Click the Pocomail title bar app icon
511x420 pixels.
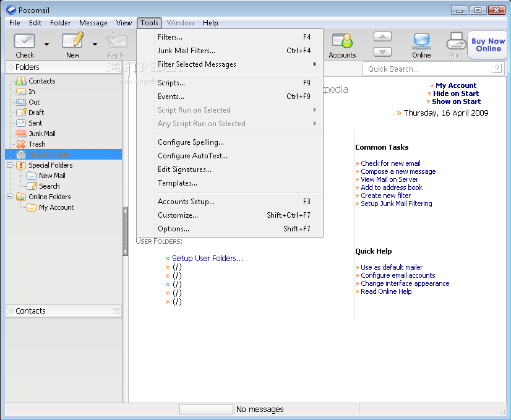(x=11, y=10)
